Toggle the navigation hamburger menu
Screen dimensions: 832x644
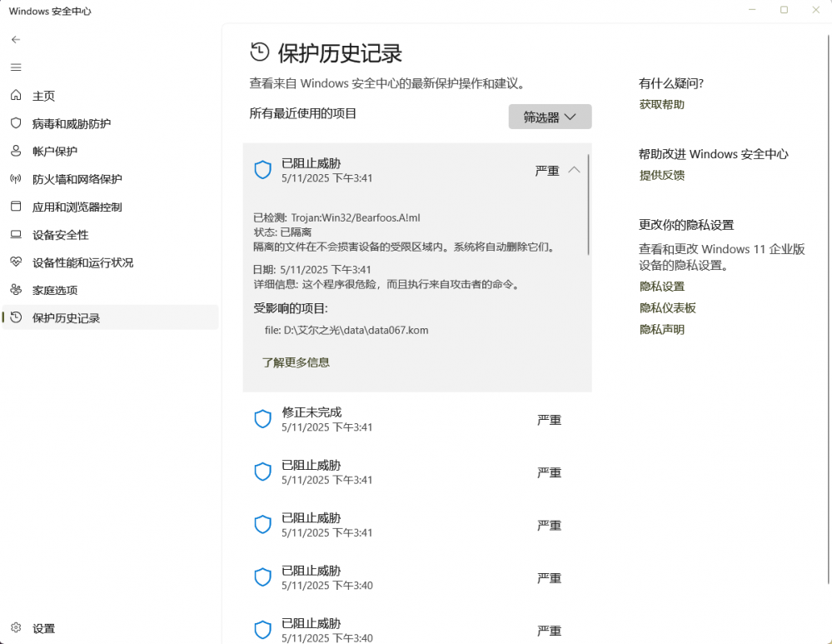(15, 67)
